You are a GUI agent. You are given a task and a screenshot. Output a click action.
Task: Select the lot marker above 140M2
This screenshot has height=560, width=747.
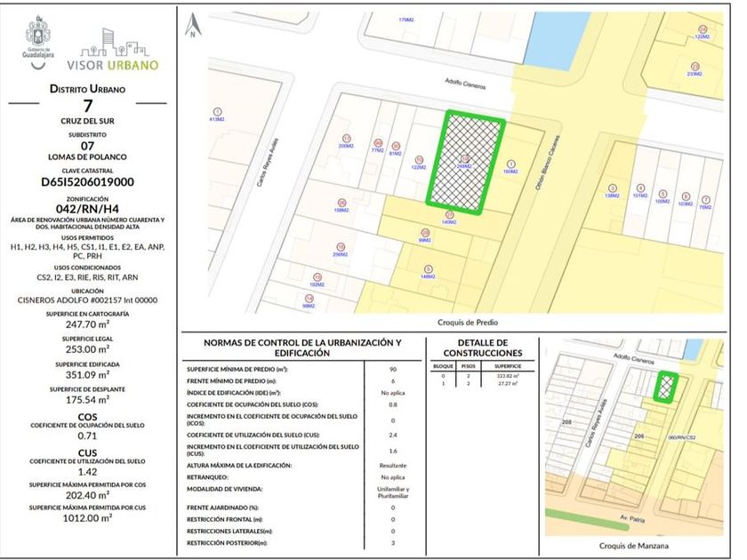click(449, 215)
